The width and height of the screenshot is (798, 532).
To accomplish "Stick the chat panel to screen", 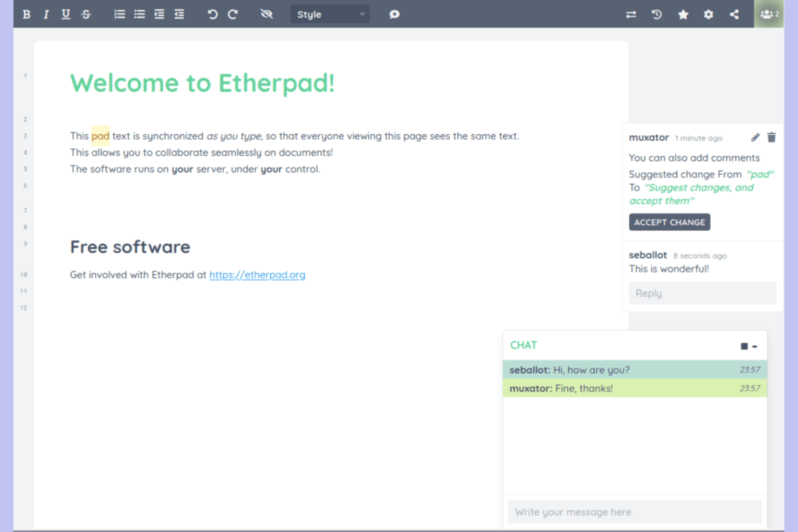I will coord(744,346).
